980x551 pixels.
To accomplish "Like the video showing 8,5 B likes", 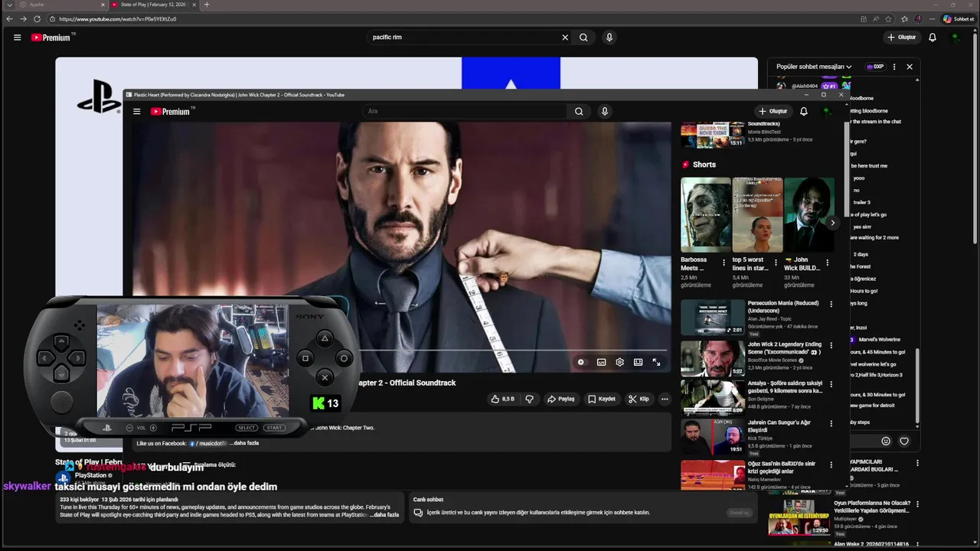I will click(503, 399).
